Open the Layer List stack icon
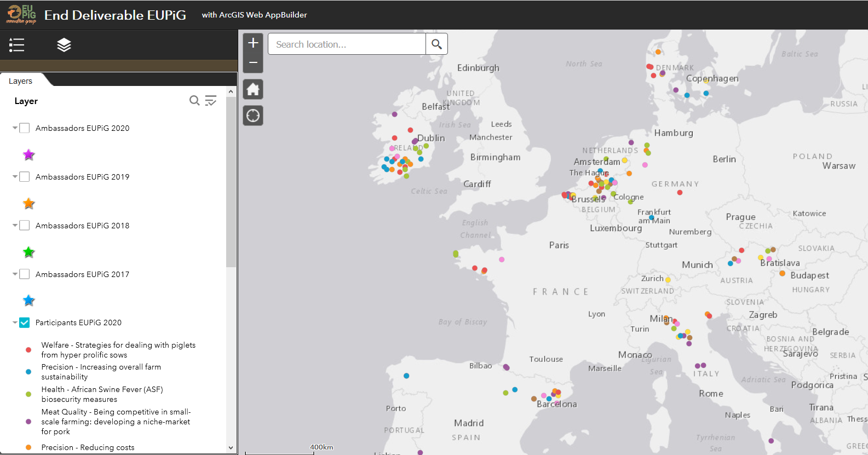This screenshot has width=868, height=455. coord(64,45)
